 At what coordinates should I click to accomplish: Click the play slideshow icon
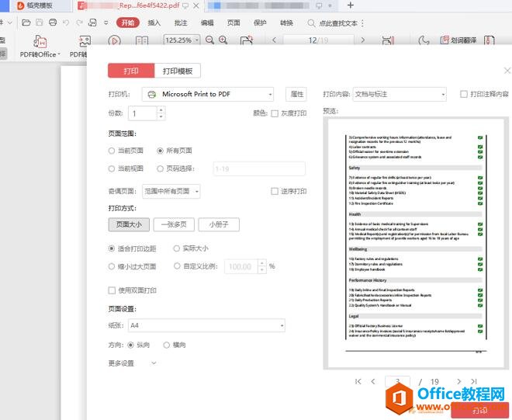(x=114, y=40)
